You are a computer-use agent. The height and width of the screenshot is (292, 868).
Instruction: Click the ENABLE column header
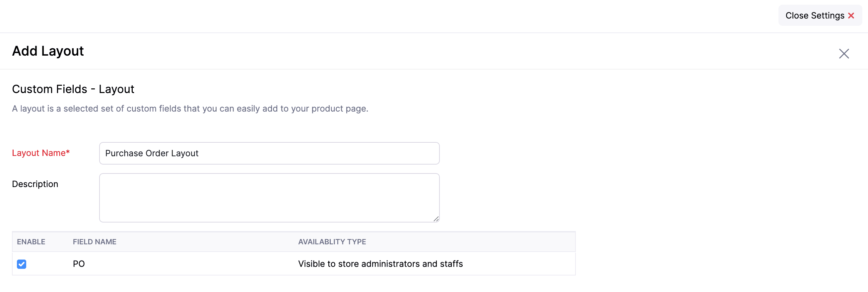click(31, 242)
